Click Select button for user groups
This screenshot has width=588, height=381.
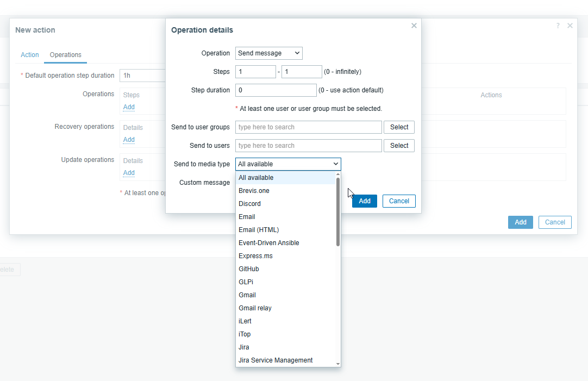pos(399,127)
